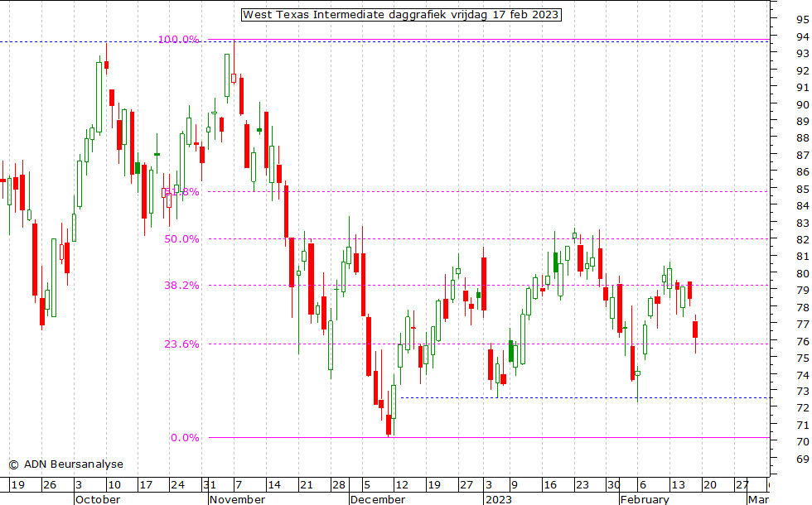Click the 38.2% Fibonacci retracement label

pyautogui.click(x=181, y=286)
